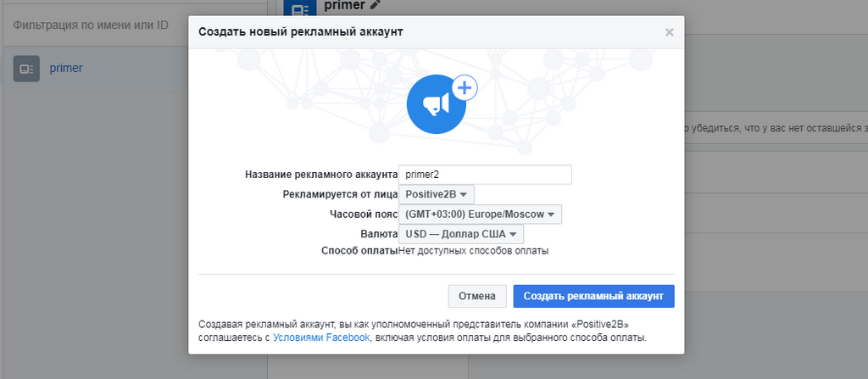This screenshot has height=379, width=868.
Task: Click 'Нет доступных способов оплаты' text
Action: coord(474,251)
